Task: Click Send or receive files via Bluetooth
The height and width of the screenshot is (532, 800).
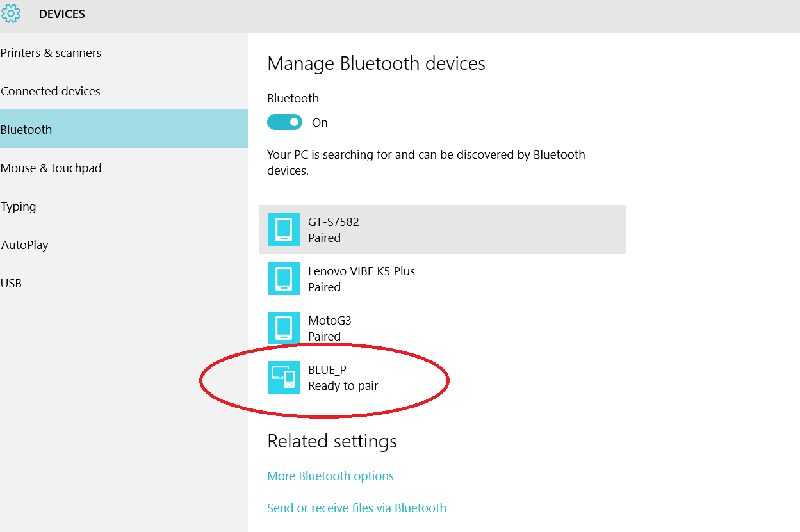Action: [357, 508]
